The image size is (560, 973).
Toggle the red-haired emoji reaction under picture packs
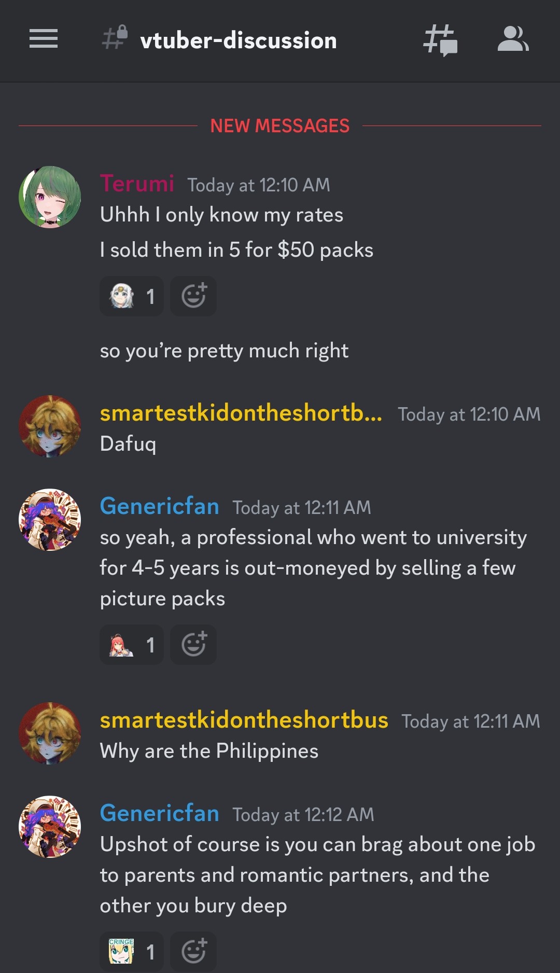pos(132,645)
